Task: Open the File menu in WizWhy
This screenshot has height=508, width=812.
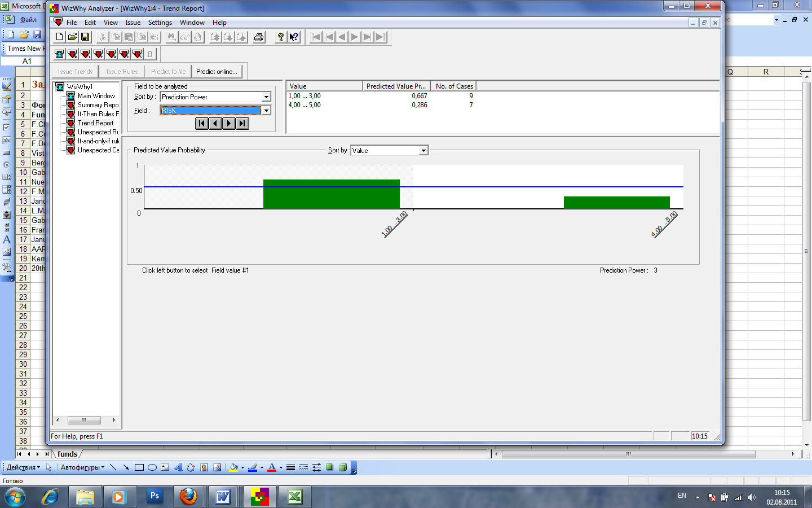Action: point(72,23)
